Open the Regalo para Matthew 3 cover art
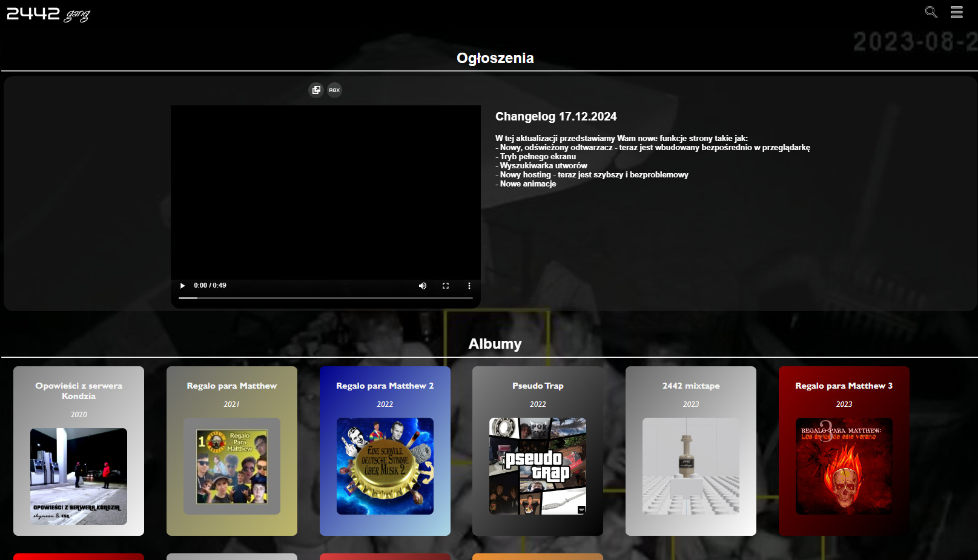This screenshot has height=560, width=978. point(844,466)
